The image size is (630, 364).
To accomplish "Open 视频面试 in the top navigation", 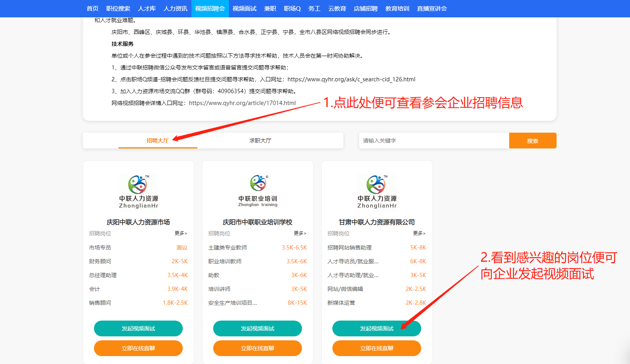I will pos(244,9).
